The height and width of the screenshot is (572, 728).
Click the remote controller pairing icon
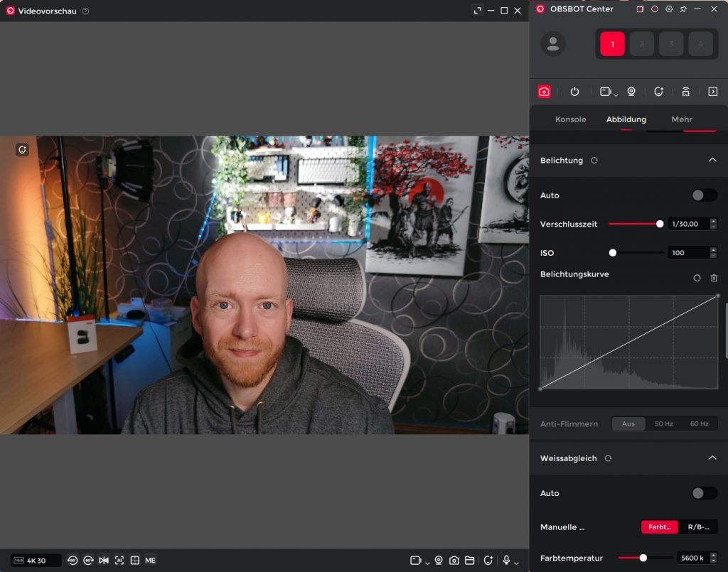pos(685,92)
